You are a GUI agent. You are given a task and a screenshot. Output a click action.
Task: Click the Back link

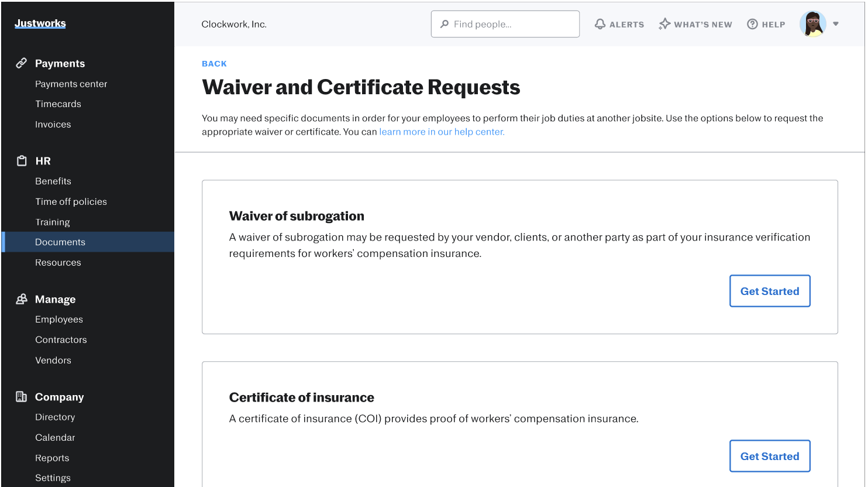pos(214,64)
